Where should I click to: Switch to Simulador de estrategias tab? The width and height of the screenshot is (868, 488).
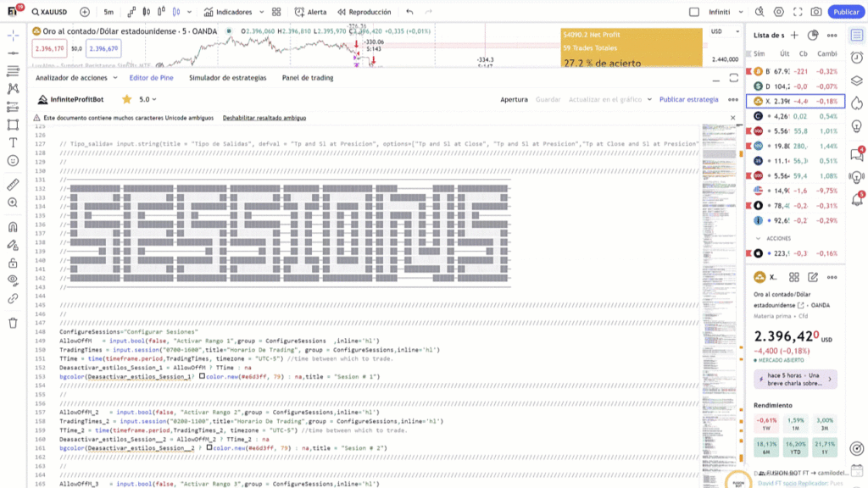pyautogui.click(x=227, y=78)
